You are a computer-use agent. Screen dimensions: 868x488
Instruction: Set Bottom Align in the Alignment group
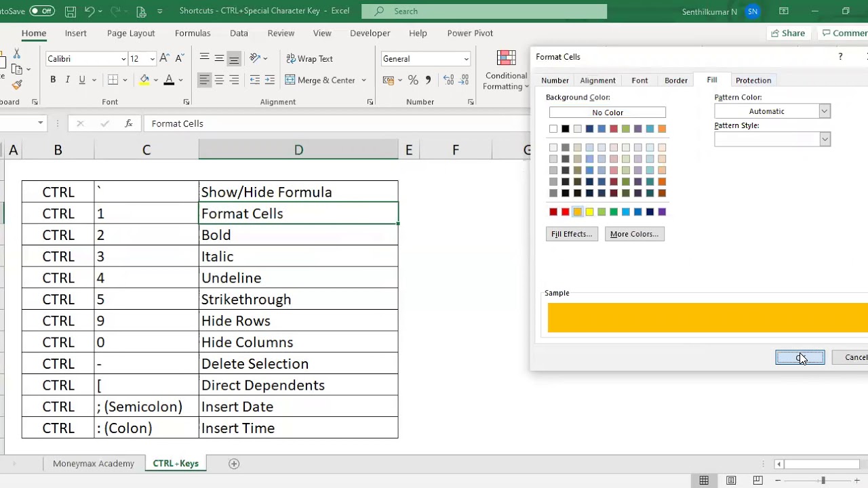coord(234,58)
